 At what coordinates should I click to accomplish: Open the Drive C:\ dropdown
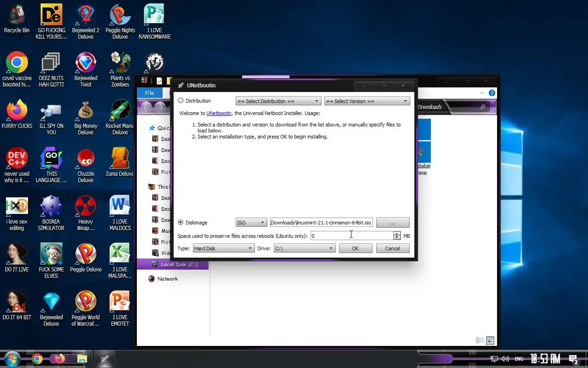coord(304,248)
